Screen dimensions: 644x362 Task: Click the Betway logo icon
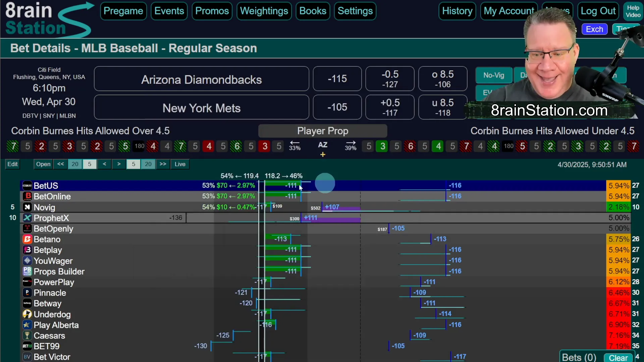coord(27,303)
